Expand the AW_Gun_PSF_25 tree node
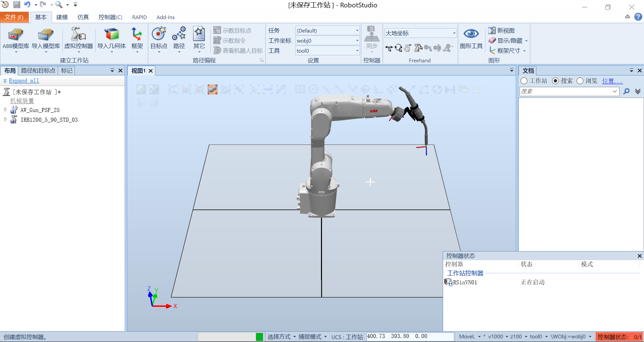The height and width of the screenshot is (342, 644). pos(5,110)
